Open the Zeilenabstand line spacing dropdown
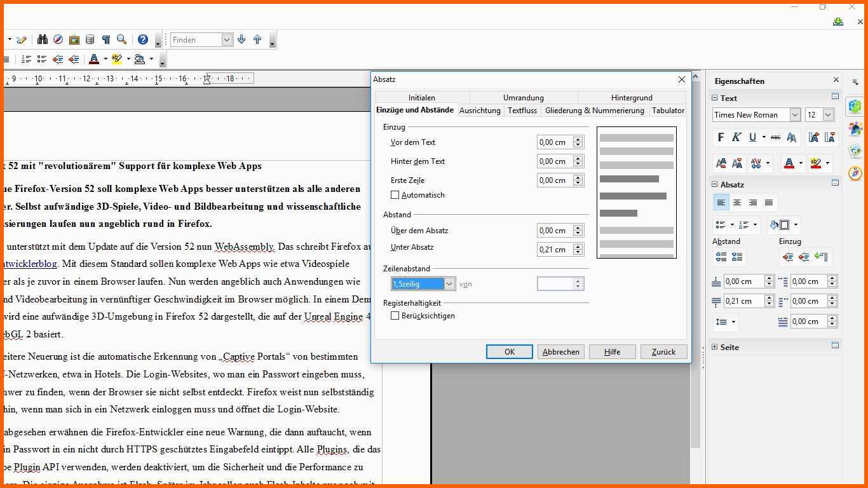Image resolution: width=868 pixels, height=488 pixels. tap(450, 284)
